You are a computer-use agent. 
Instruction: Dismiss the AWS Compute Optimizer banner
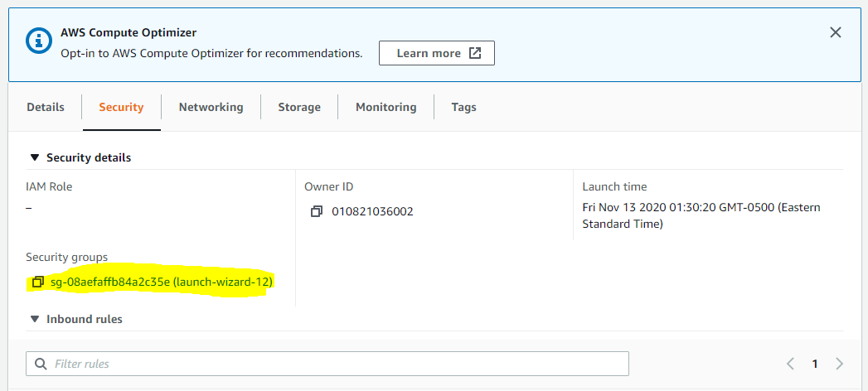[x=836, y=32]
